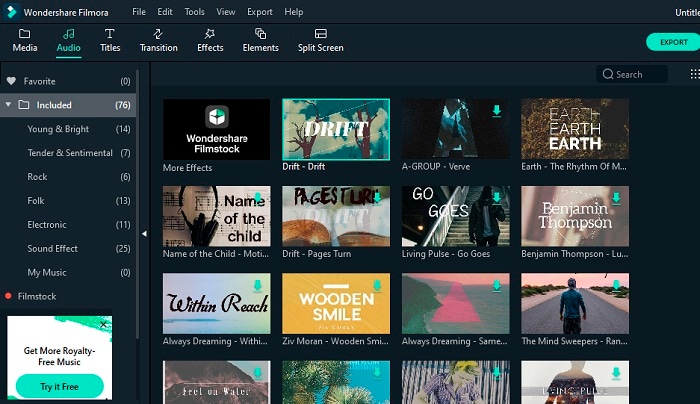Select the Folk category

click(68, 200)
